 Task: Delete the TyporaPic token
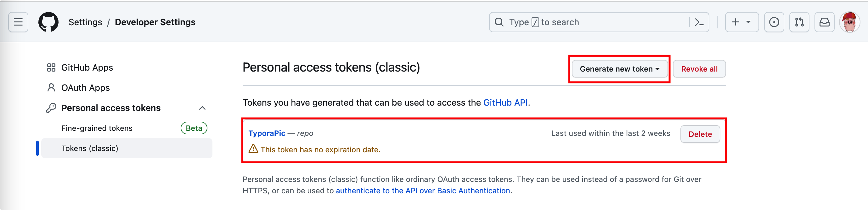tap(700, 134)
